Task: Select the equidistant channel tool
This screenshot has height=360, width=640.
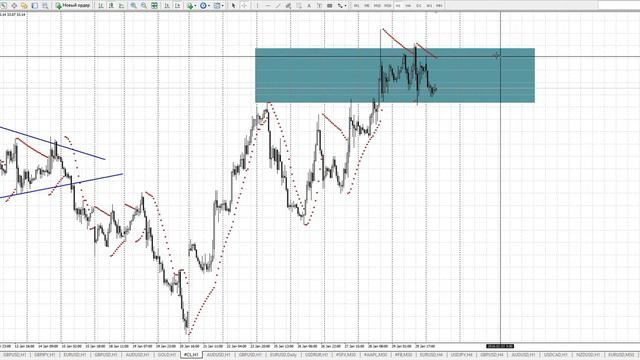Action: click(x=288, y=6)
